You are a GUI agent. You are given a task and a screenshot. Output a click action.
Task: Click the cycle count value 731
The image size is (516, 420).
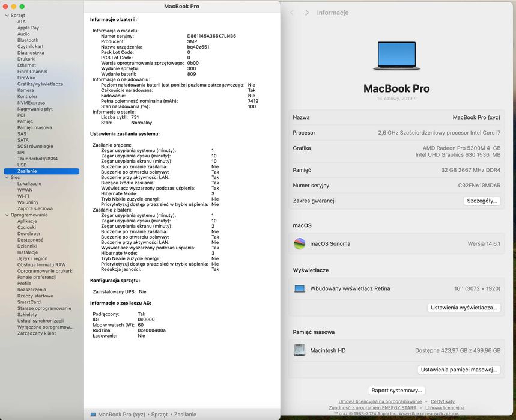pyautogui.click(x=135, y=117)
